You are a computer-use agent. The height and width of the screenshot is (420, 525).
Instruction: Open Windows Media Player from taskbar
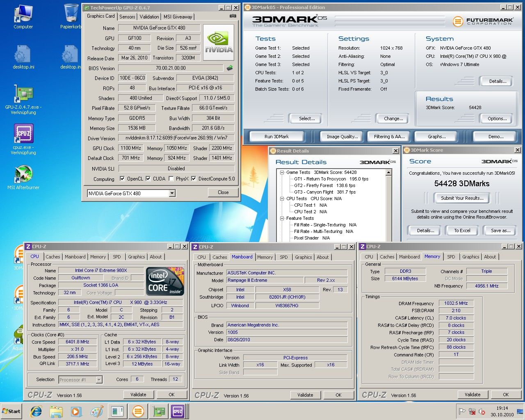(76, 411)
